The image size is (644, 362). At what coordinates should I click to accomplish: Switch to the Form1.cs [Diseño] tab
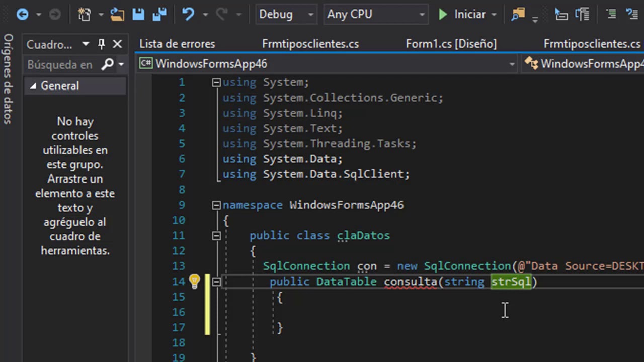point(451,44)
